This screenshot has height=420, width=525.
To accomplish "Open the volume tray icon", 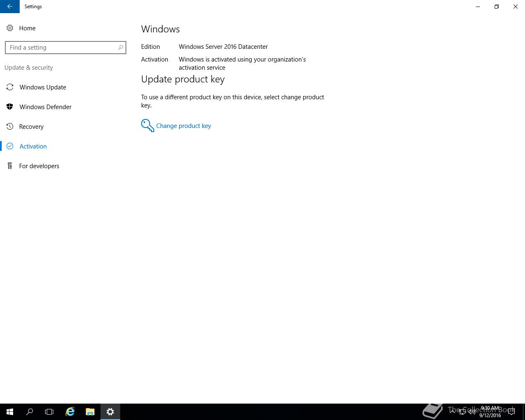I will pos(472,412).
